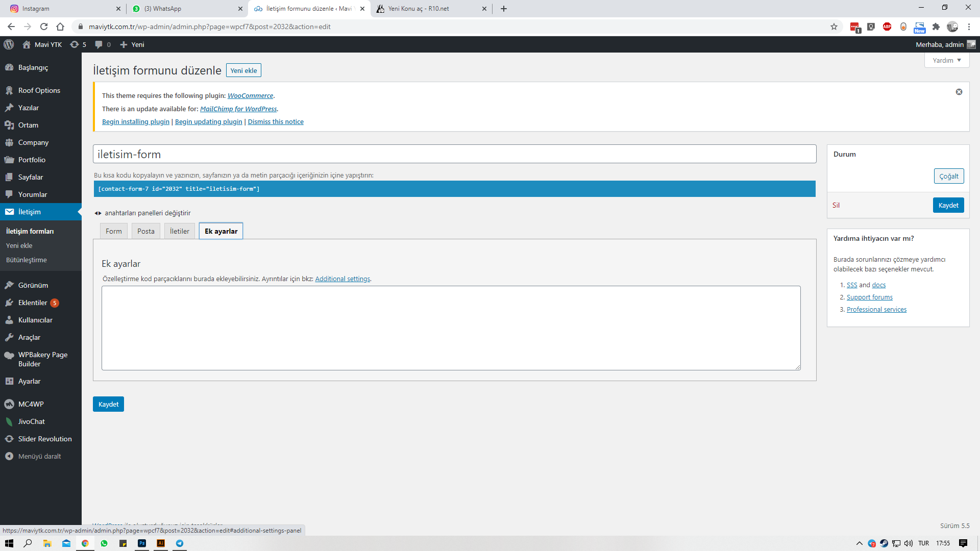Open the Mavi YTK site home icon
The height and width of the screenshot is (551, 980).
coord(27,44)
